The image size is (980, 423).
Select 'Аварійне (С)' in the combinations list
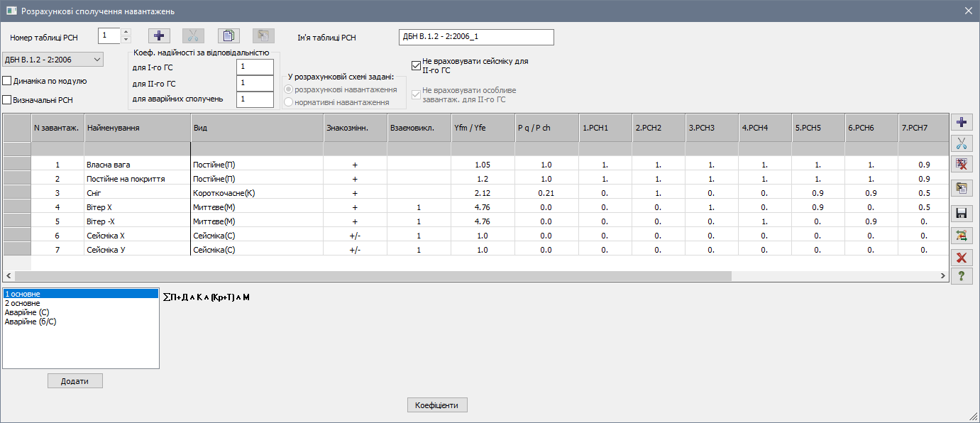(x=26, y=312)
